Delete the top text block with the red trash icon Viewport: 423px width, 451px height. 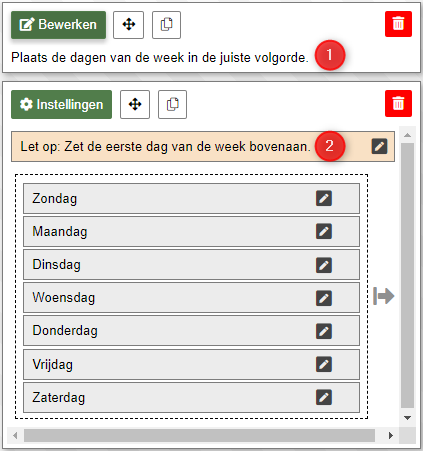(398, 24)
